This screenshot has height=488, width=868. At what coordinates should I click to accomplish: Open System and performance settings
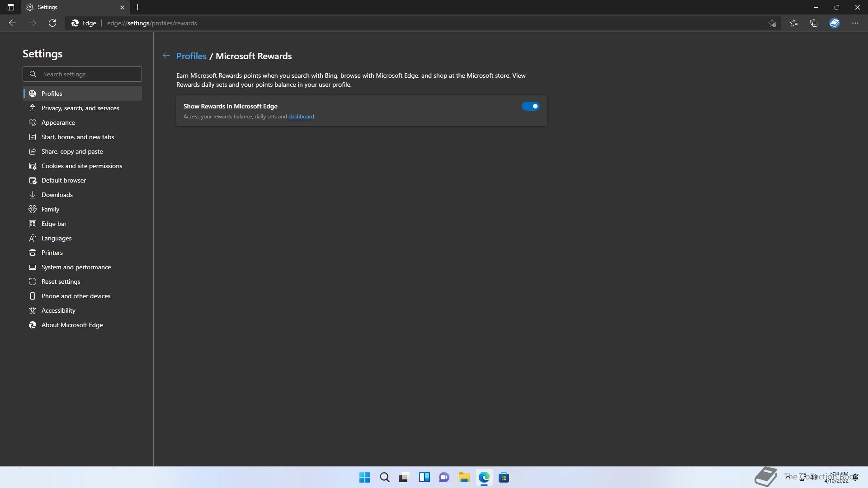click(x=82, y=267)
